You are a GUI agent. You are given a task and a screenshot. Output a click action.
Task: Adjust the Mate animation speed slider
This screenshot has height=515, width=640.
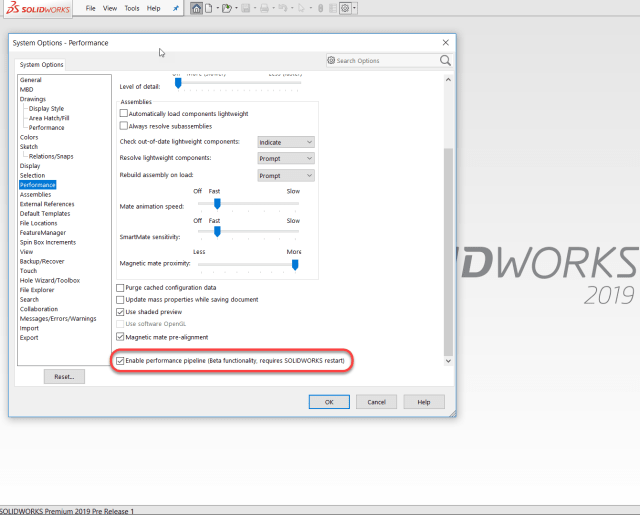click(217, 203)
